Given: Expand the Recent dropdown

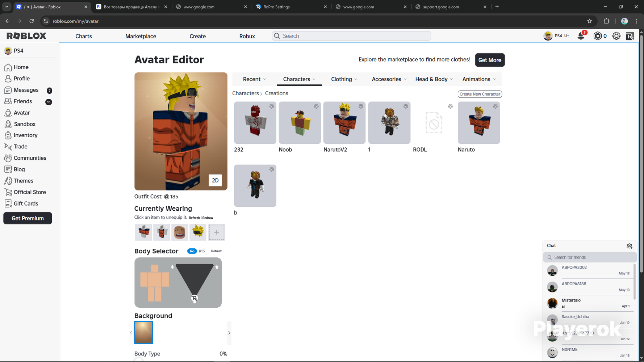Looking at the screenshot, I should 254,79.
